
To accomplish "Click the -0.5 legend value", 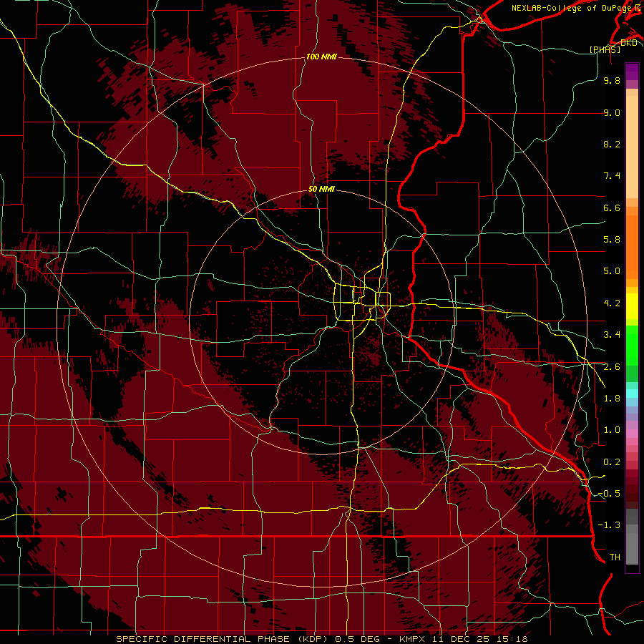I will coord(609,494).
